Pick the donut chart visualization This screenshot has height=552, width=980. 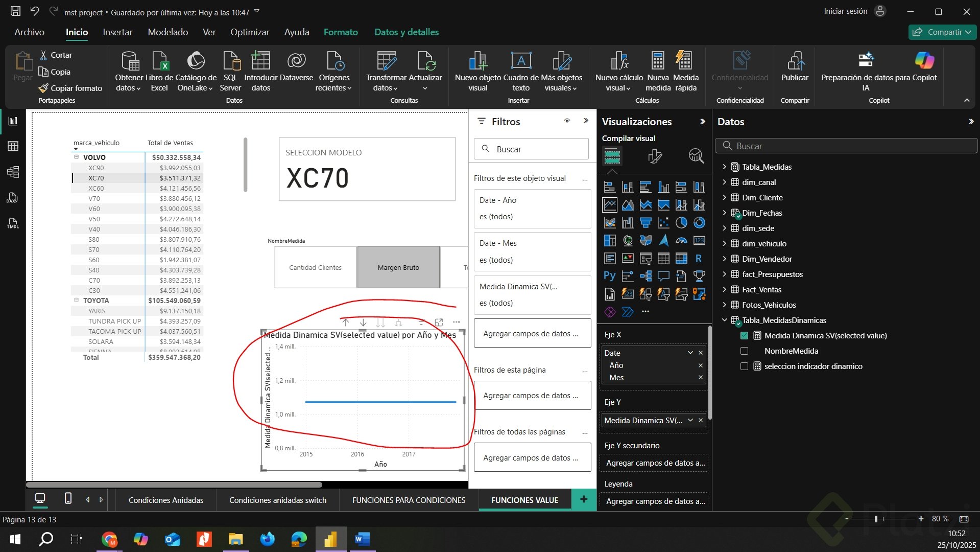(699, 223)
